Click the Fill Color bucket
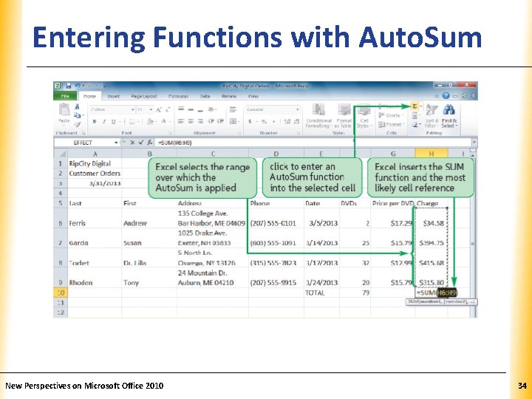 pos(149,121)
